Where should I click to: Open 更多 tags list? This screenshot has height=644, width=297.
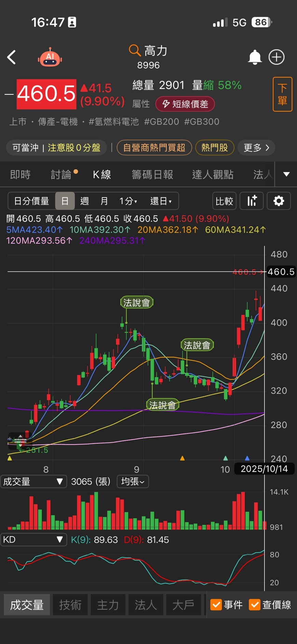pyautogui.click(x=256, y=148)
